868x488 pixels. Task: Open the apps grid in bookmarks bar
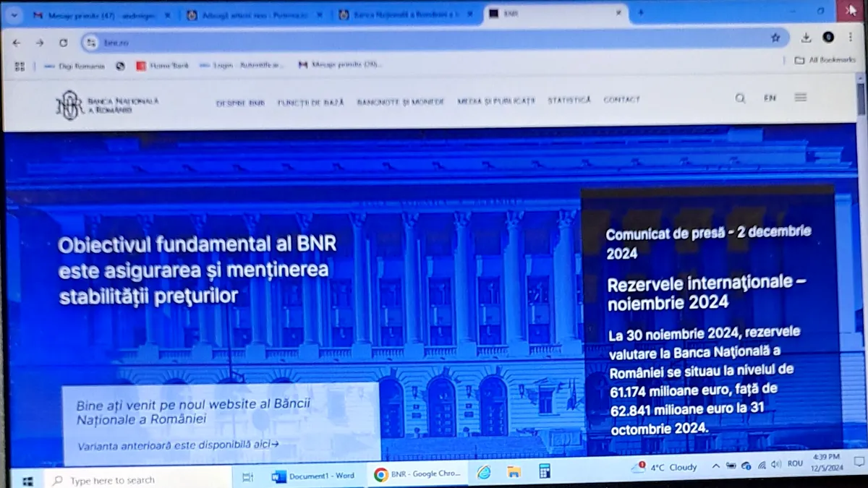(20, 66)
